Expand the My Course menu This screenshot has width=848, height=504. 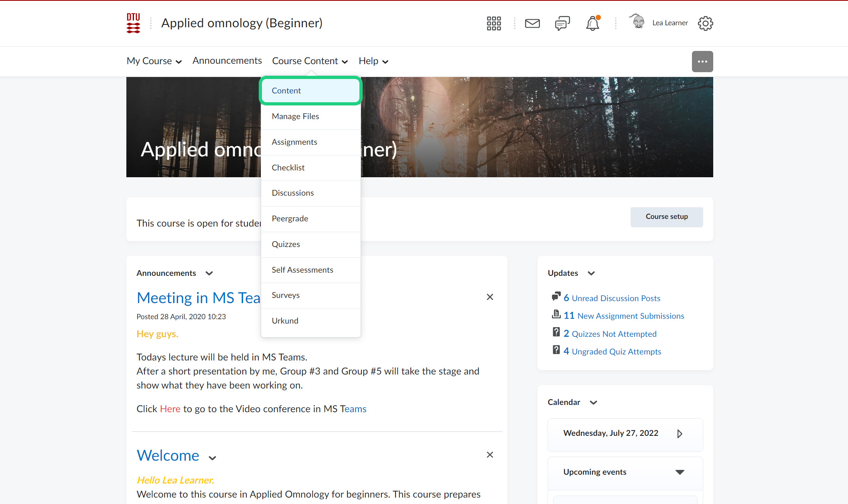pyautogui.click(x=154, y=61)
